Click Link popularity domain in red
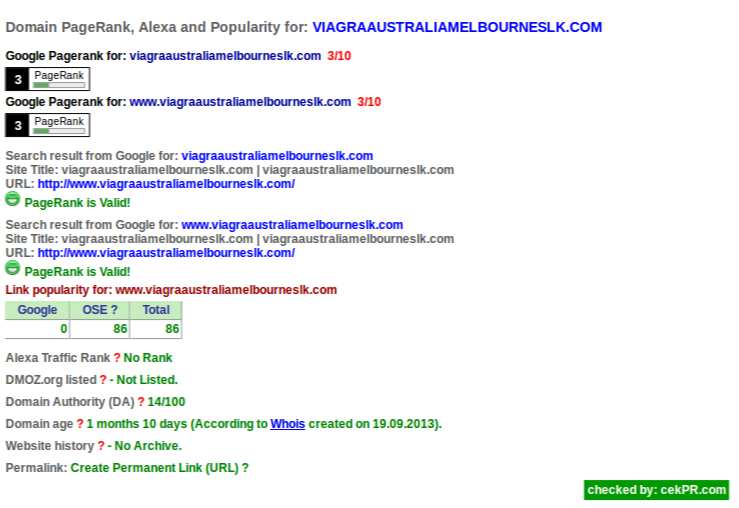Image resolution: width=739 pixels, height=508 pixels. pyautogui.click(x=226, y=290)
